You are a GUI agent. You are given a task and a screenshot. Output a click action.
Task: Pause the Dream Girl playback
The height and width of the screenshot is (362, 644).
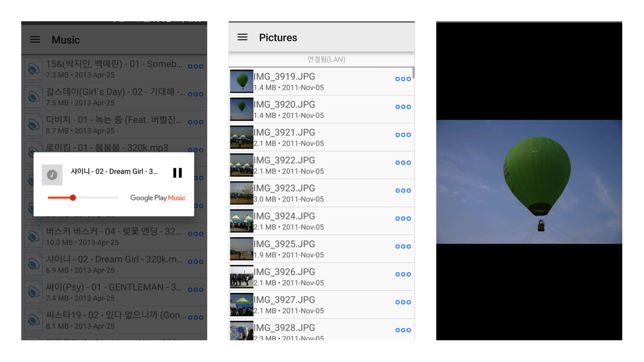pyautogui.click(x=178, y=173)
